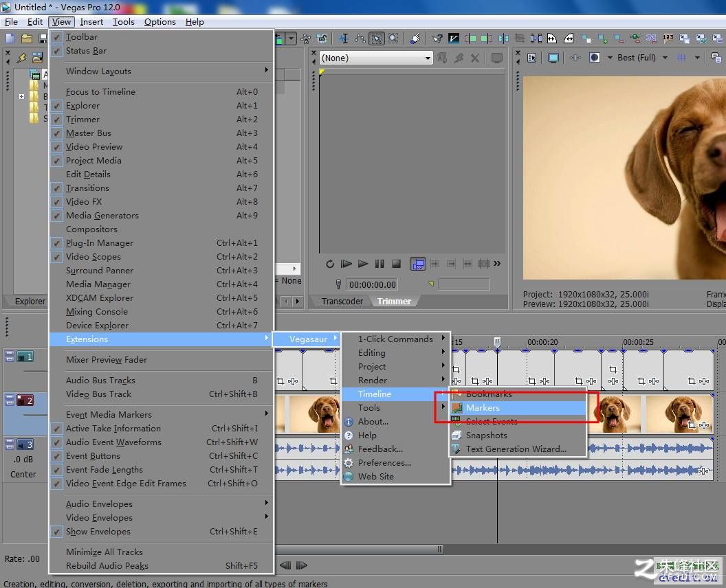Click timeline cursor marker on ruler
This screenshot has width=726, height=588.
(x=497, y=342)
